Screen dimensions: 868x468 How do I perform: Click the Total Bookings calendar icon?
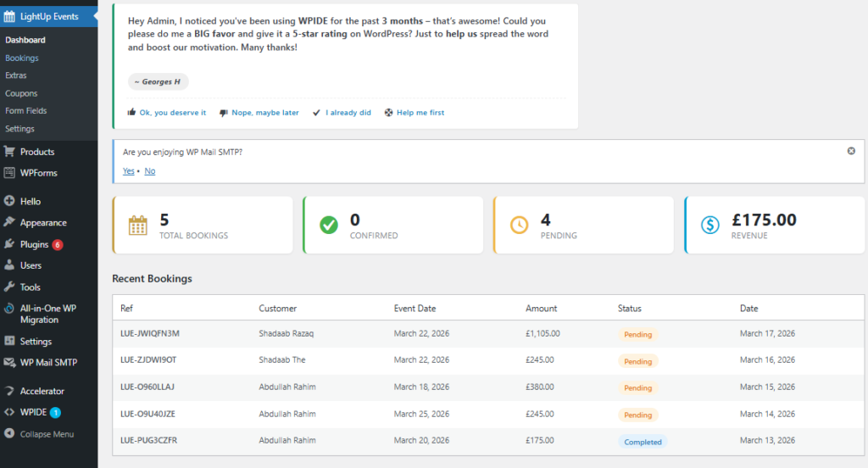[x=138, y=226]
